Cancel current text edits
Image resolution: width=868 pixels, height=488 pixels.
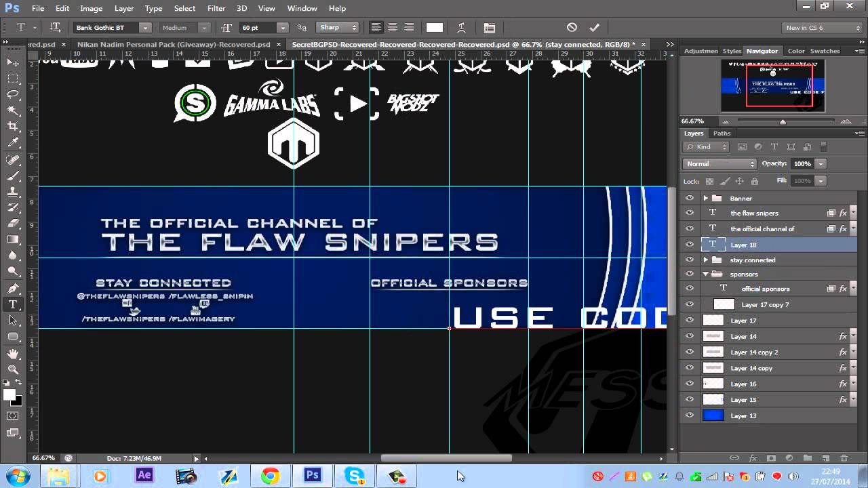click(x=572, y=28)
